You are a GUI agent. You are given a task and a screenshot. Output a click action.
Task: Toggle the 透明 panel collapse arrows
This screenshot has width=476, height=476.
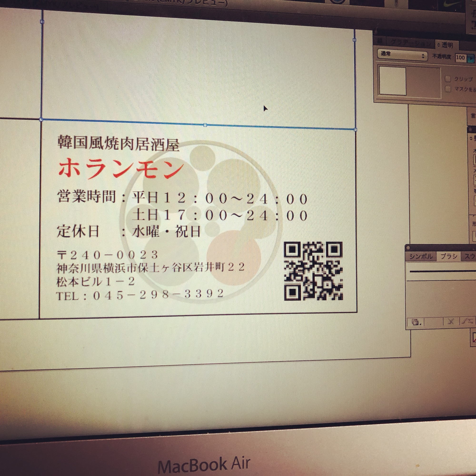pyautogui.click(x=439, y=45)
